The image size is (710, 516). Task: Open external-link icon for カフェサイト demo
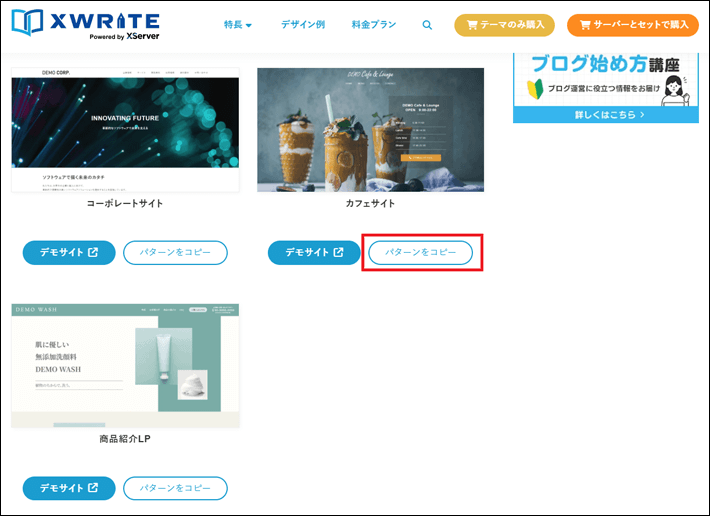coord(339,253)
